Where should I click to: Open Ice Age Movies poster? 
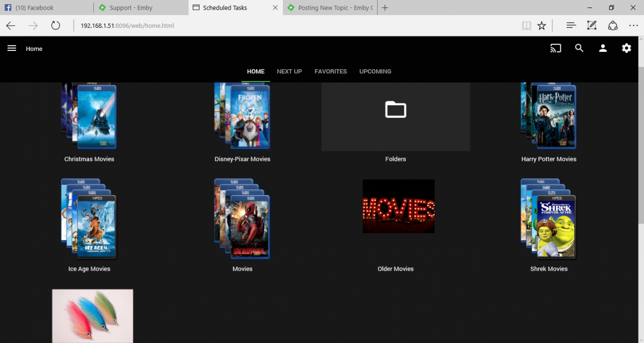(89, 219)
